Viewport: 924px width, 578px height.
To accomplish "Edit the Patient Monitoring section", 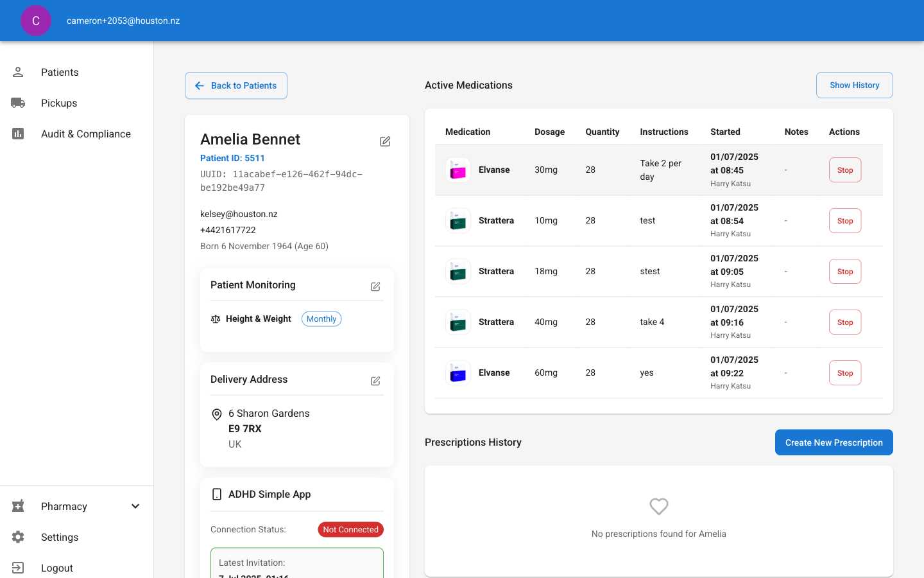I will click(375, 286).
